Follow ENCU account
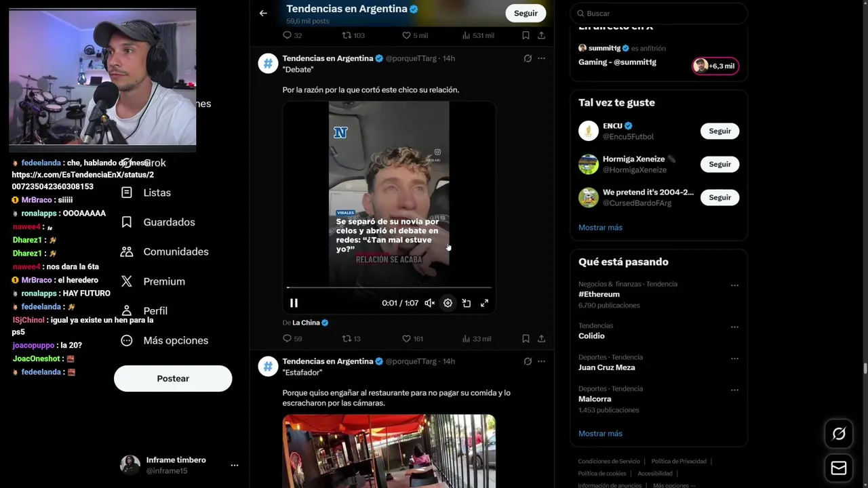Image resolution: width=868 pixels, height=488 pixels. (719, 131)
